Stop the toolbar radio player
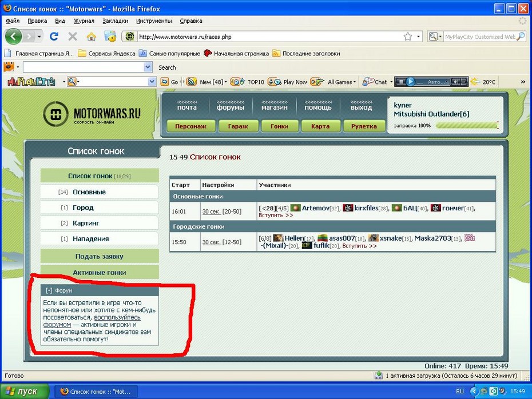Screen dimensions: 532x399 401,82
